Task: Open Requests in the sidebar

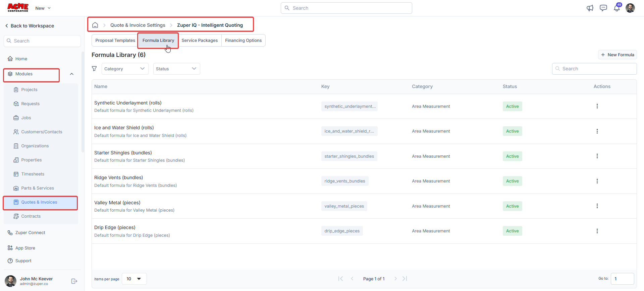Action: click(x=41, y=104)
